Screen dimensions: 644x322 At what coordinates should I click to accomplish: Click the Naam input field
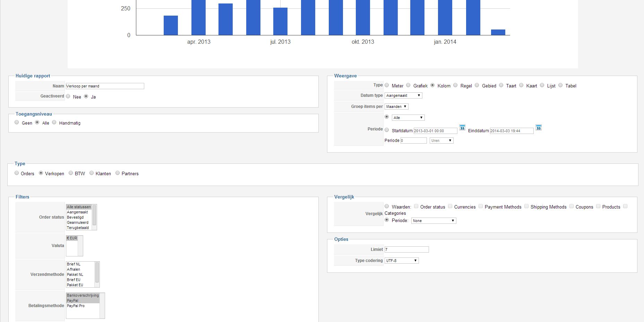tap(105, 86)
